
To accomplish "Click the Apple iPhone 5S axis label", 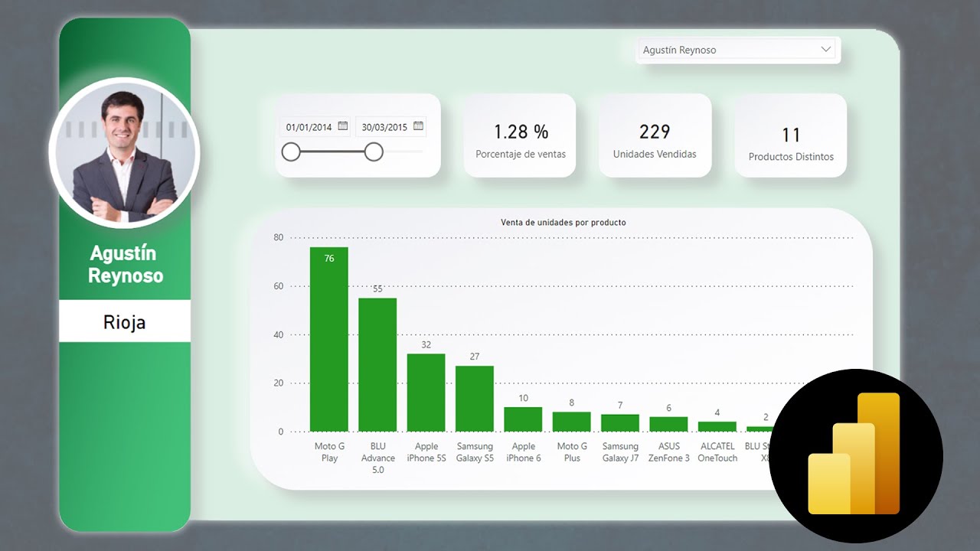I will 426,452.
